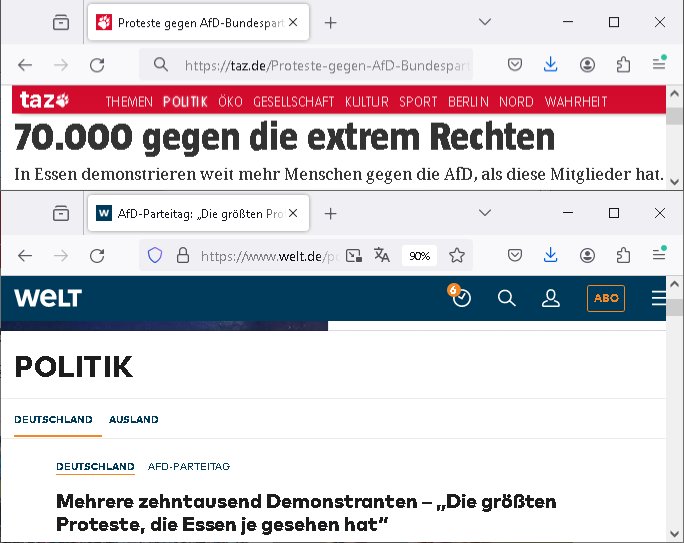This screenshot has width=684, height=543.
Task: Translate this page icon in welt window
Action: click(382, 255)
